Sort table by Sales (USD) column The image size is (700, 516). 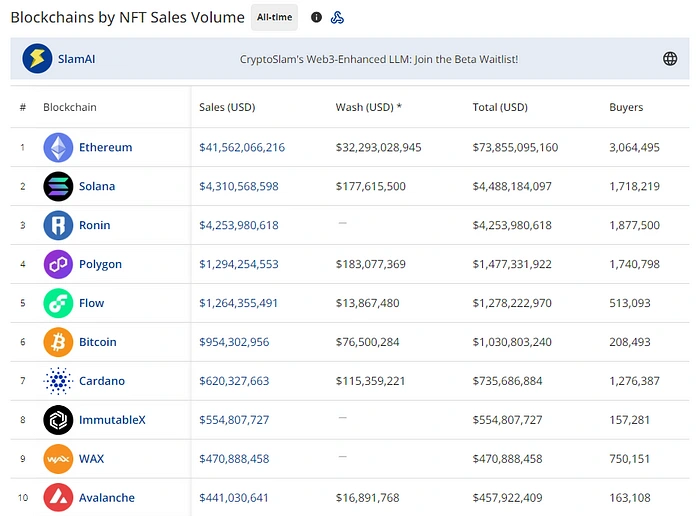pyautogui.click(x=227, y=107)
